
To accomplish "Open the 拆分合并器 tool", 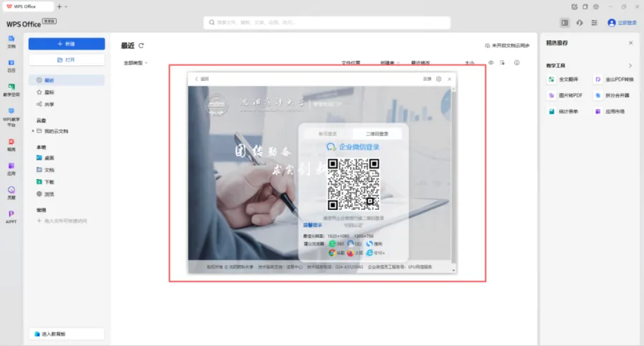I will click(x=612, y=95).
